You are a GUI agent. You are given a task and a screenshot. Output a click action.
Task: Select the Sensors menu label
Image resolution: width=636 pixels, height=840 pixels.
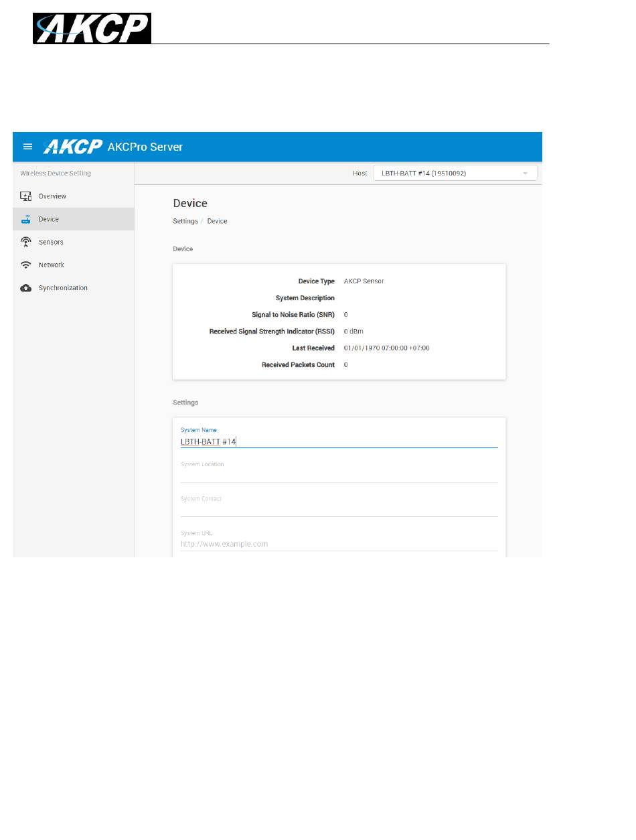click(51, 242)
